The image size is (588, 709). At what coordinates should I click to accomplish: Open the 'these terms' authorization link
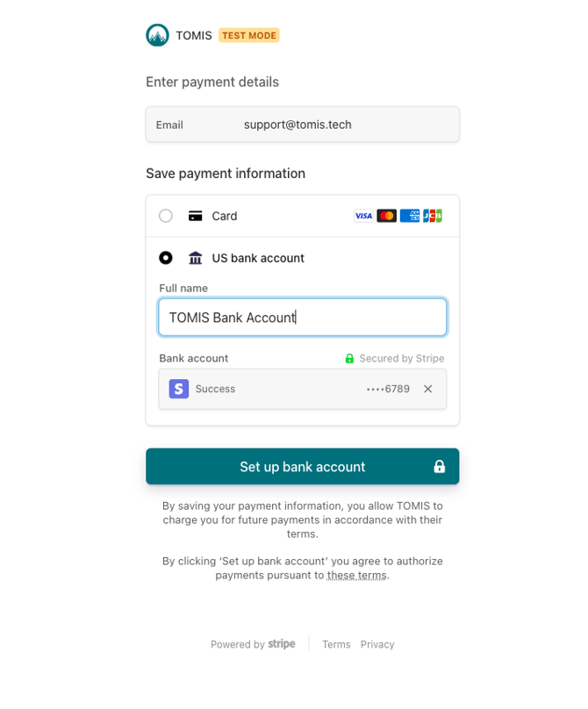point(357,576)
